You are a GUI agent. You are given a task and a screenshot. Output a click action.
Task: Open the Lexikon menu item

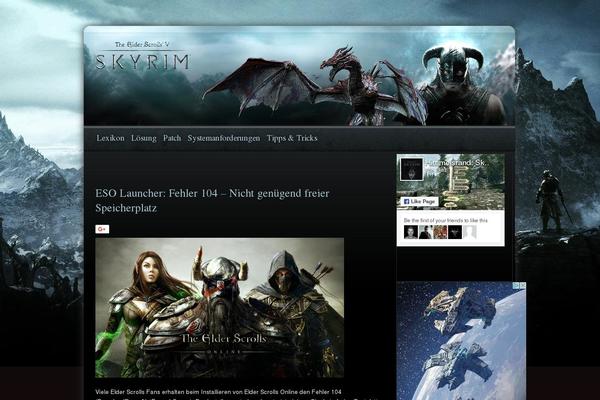coord(110,138)
